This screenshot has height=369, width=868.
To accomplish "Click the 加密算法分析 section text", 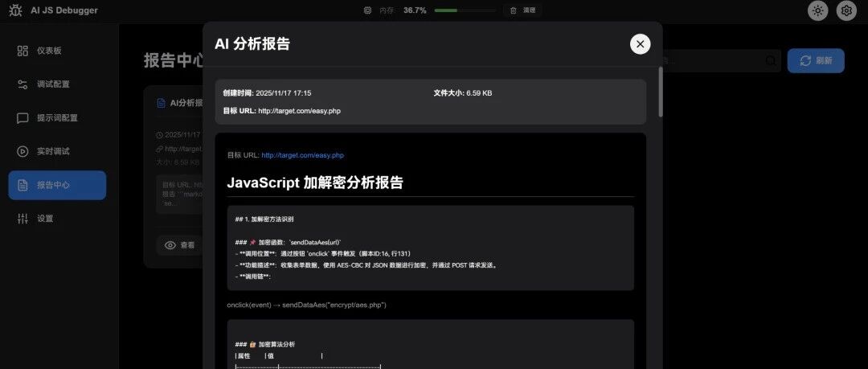I will pos(276,344).
